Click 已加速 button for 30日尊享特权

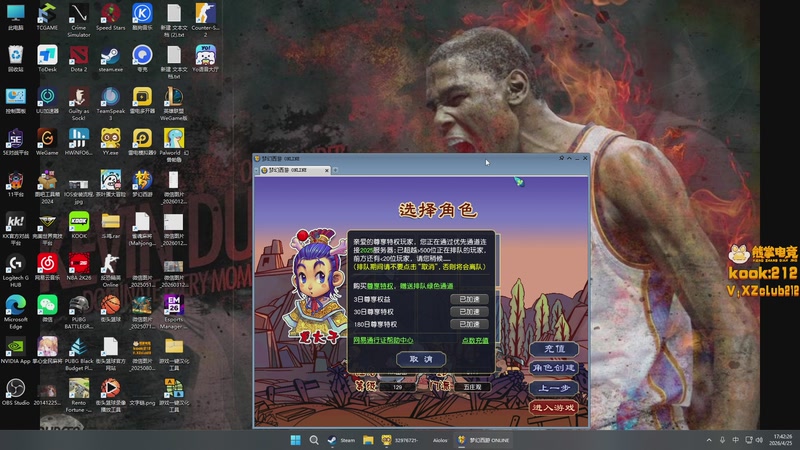coord(469,312)
